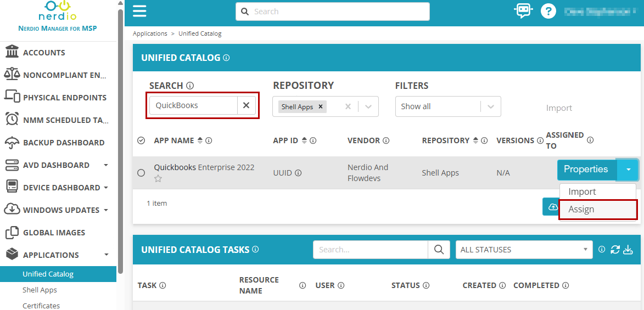Click info icon next to VENDOR header

(386, 140)
